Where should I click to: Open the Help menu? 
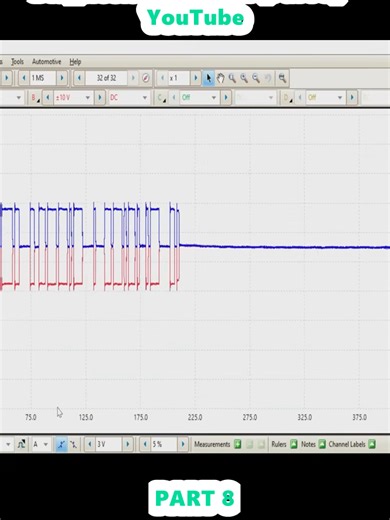point(75,62)
